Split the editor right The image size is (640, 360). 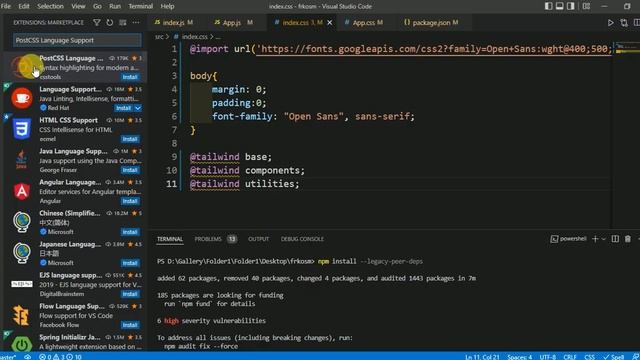[x=636, y=23]
